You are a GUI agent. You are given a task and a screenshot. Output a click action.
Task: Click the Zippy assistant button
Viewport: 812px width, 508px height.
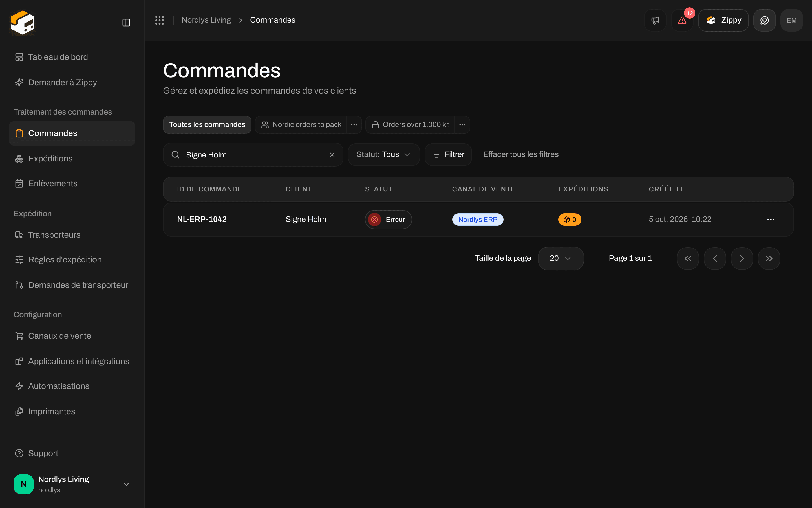click(723, 20)
